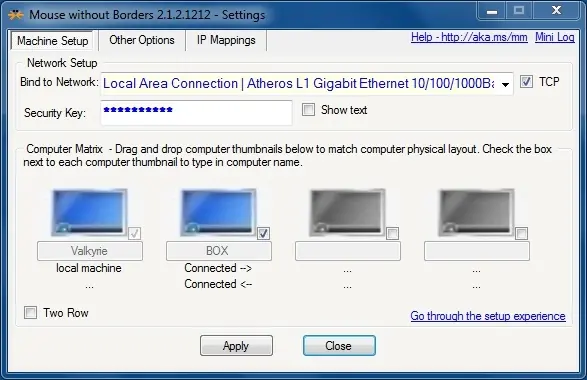Open the Help aka.ms/mm link

(x=469, y=37)
